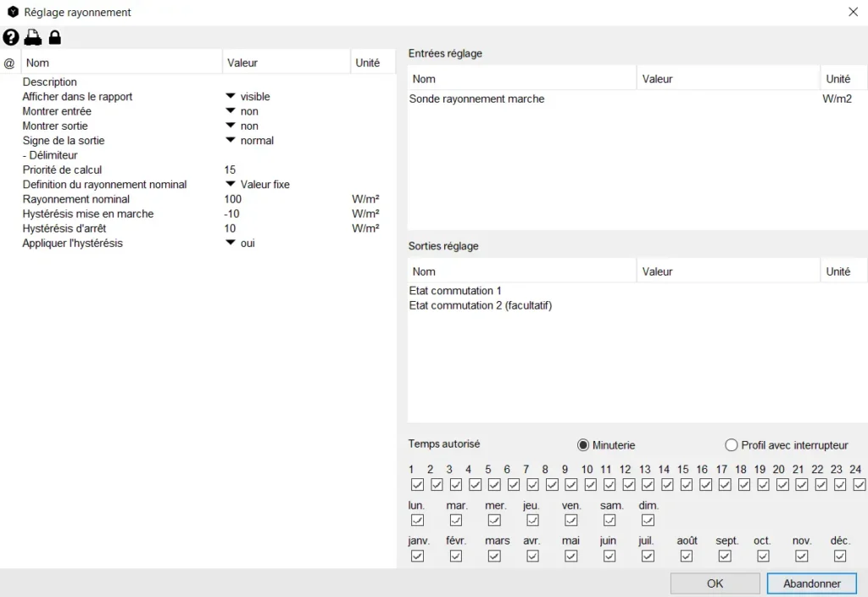Open Appliquer l'hystérésis dropdown
This screenshot has height=597, width=868.
[x=230, y=243]
